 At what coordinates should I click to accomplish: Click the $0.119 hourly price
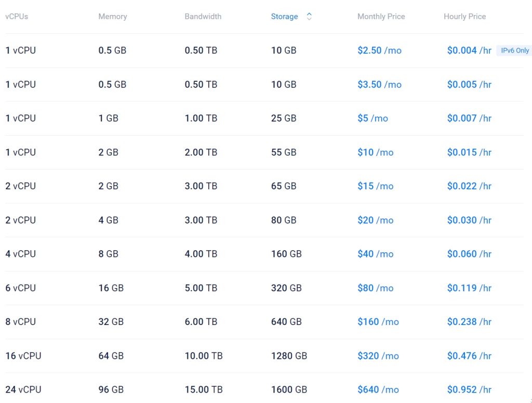[469, 288]
